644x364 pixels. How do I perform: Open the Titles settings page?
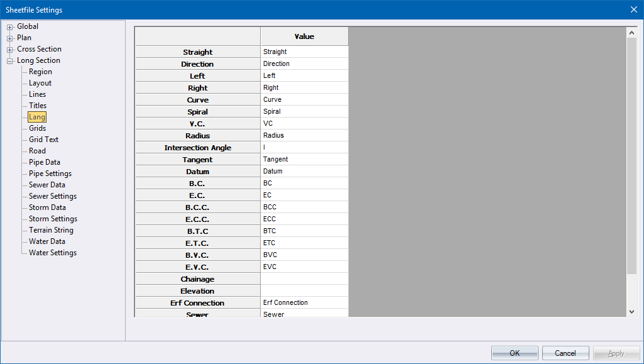click(38, 106)
